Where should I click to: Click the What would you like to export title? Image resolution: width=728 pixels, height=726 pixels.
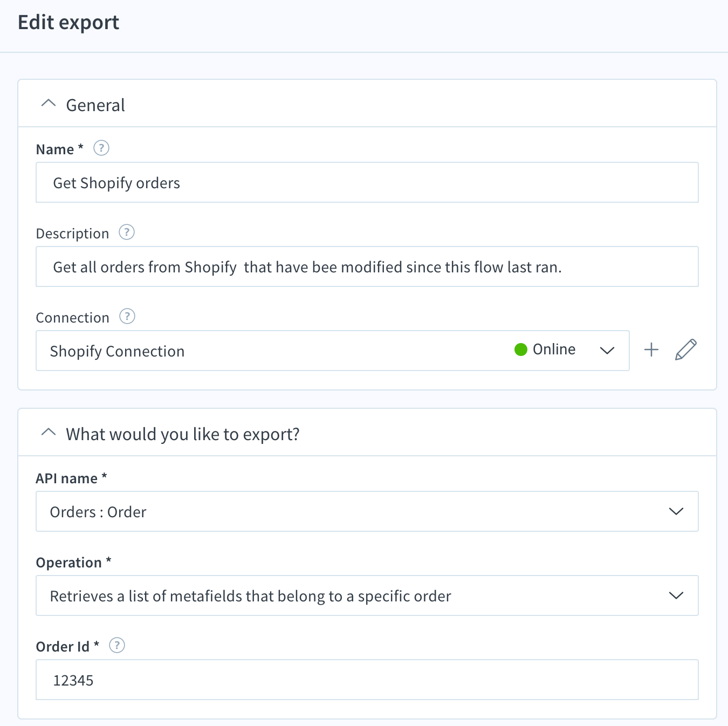click(x=183, y=434)
